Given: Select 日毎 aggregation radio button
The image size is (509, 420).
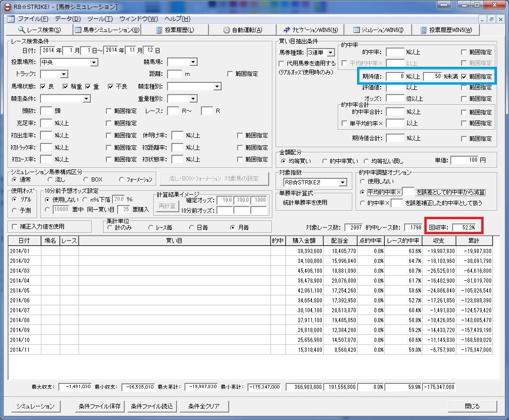Looking at the screenshot, I should click(192, 228).
